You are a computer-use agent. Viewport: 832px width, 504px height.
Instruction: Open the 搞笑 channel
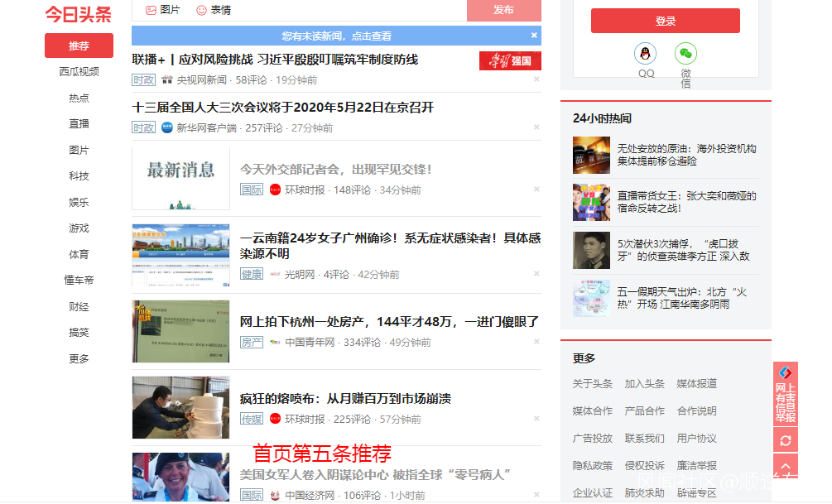79,333
